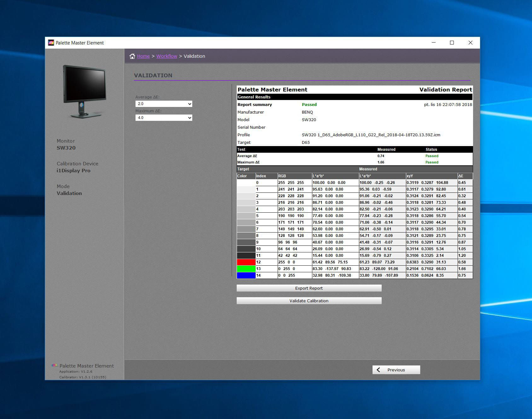The image size is (532, 419).
Task: Open the Average ΔE dropdown
Action: pyautogui.click(x=164, y=104)
